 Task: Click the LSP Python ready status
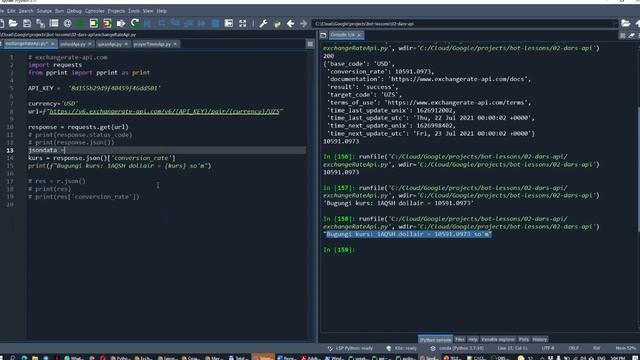pos(351,348)
